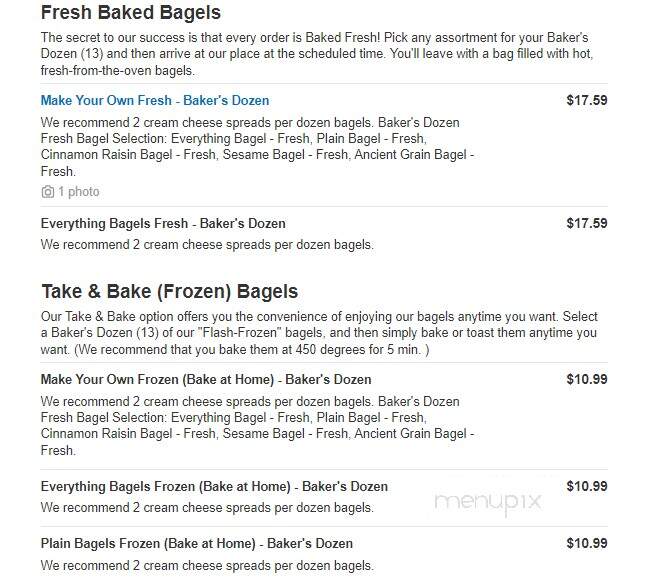Click the cream cheese recommendation under Plain Bagels Frozen
The height and width of the screenshot is (584, 667).
(207, 566)
